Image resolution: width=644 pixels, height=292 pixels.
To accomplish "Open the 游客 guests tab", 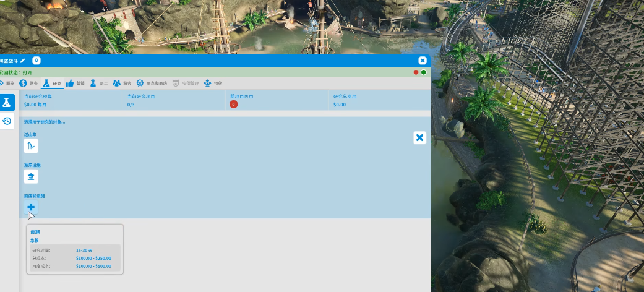I will [x=122, y=83].
